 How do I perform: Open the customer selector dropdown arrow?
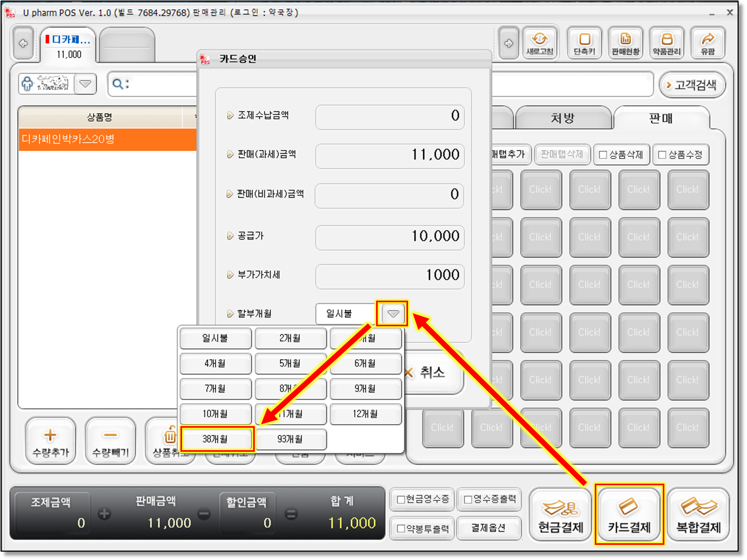click(85, 84)
